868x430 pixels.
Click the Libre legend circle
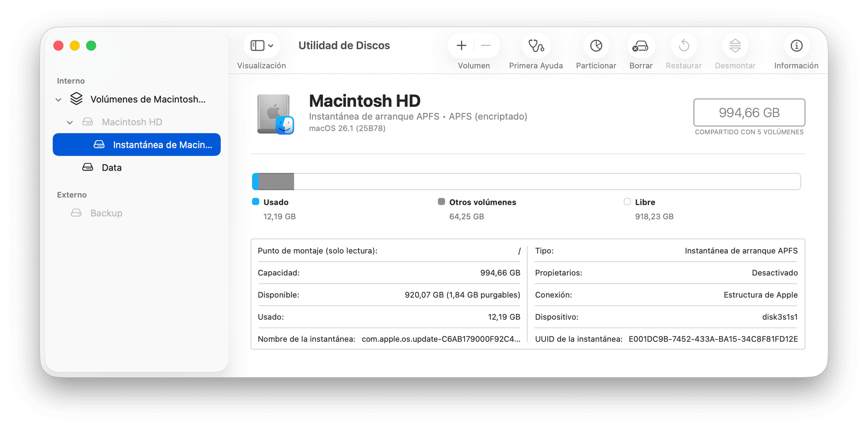coord(627,202)
